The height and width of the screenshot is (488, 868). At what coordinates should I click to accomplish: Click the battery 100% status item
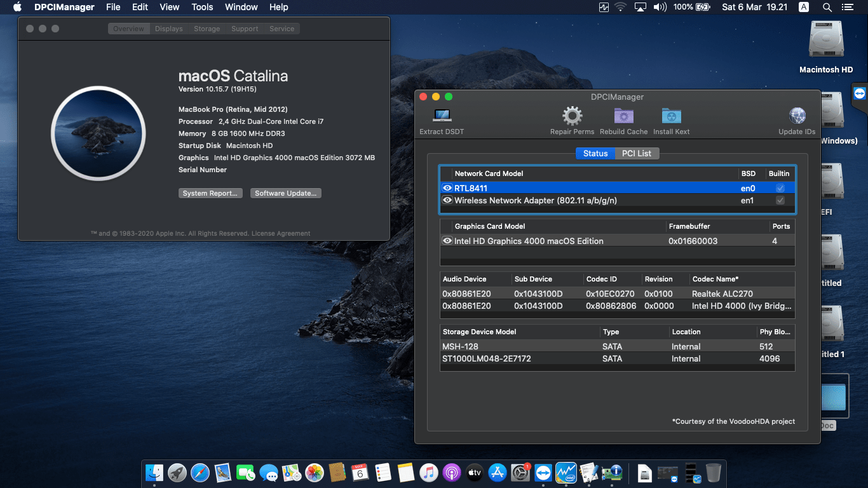[x=692, y=8]
